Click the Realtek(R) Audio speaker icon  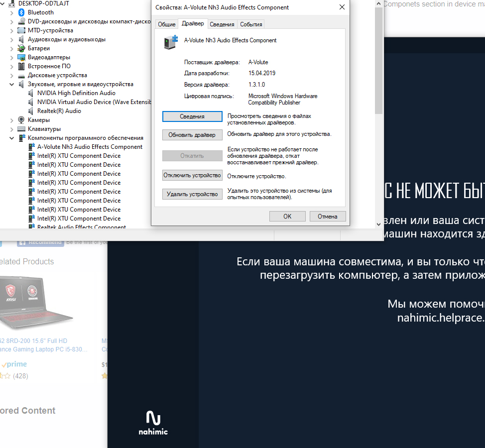click(31, 111)
